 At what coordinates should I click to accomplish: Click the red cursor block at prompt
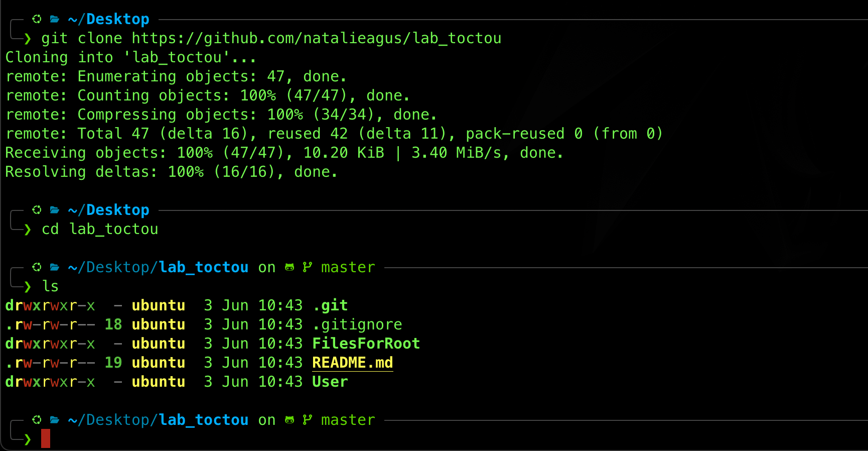point(46,438)
